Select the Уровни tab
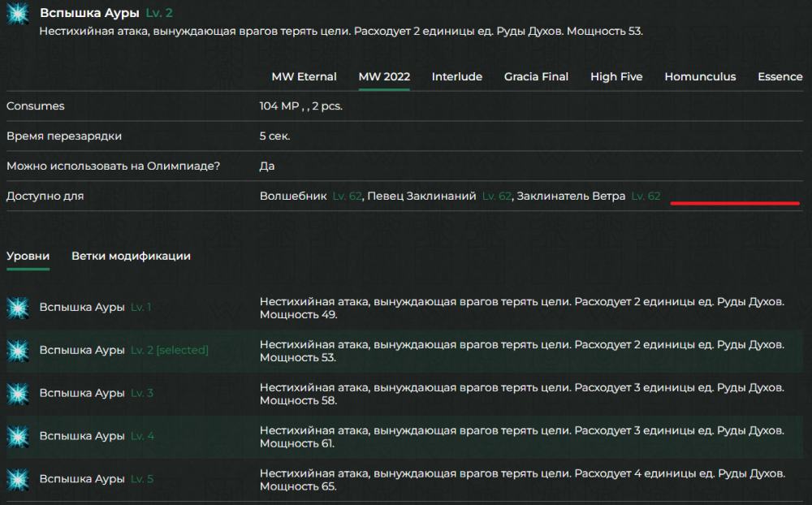The image size is (812, 505). click(x=28, y=257)
